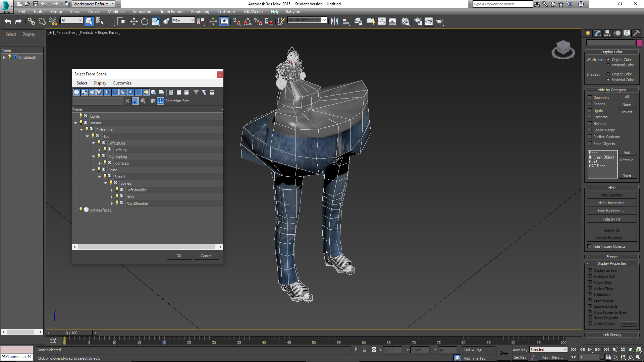Open the Modify command panel tab
Image resolution: width=644 pixels, height=362 pixels.
coord(598,33)
